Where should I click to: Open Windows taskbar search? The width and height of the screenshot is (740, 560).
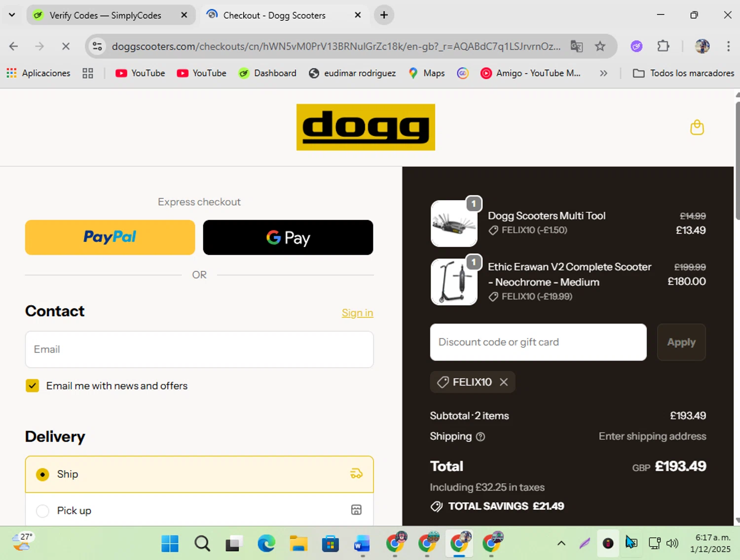coord(202,543)
